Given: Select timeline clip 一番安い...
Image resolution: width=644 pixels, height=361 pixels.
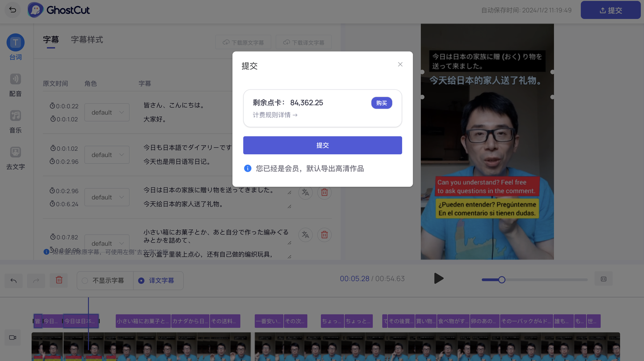Looking at the screenshot, I should click(269, 321).
